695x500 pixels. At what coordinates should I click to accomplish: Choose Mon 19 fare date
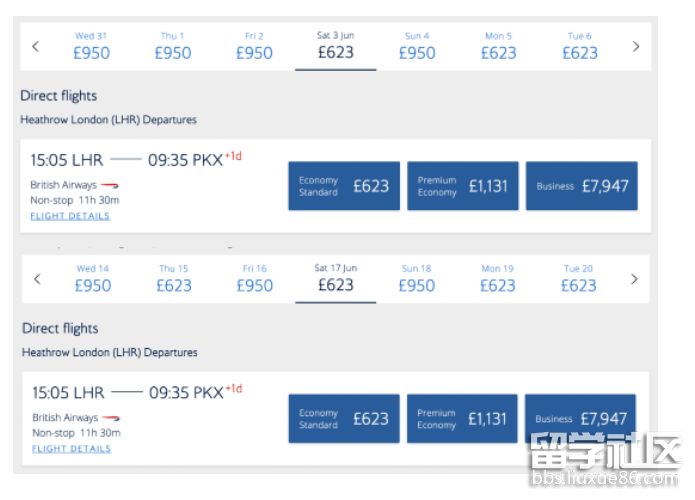[x=498, y=279]
